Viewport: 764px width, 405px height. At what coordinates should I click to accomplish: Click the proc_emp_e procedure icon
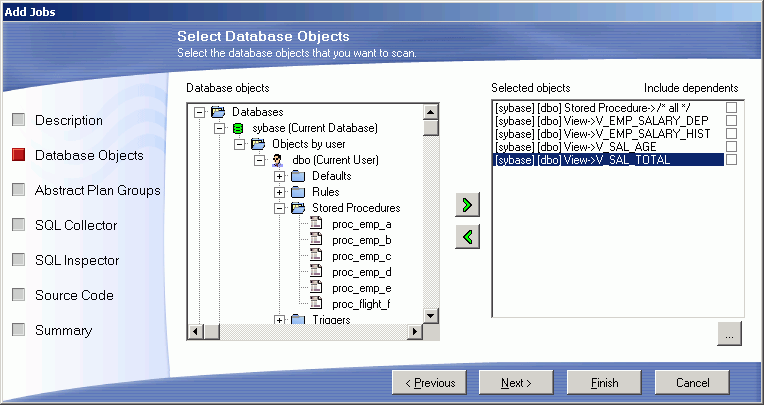317,288
